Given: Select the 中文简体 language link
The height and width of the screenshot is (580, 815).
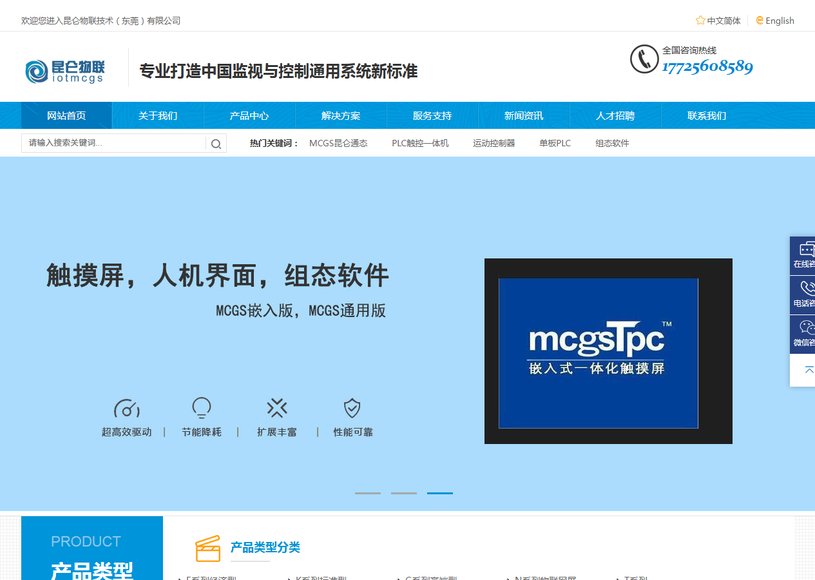Looking at the screenshot, I should [x=718, y=21].
